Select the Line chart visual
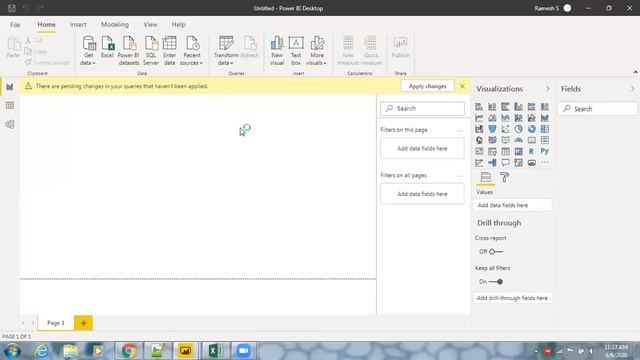This screenshot has height=360, width=640. point(479,118)
